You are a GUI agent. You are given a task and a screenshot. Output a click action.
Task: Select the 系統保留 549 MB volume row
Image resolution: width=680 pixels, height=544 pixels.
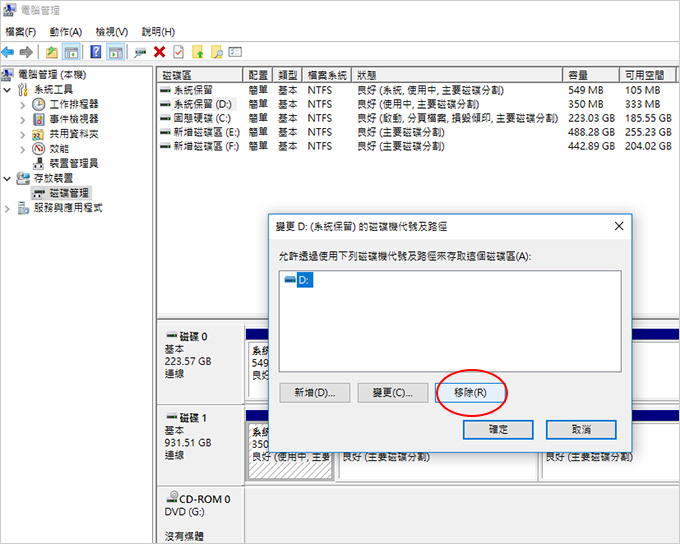(416, 90)
